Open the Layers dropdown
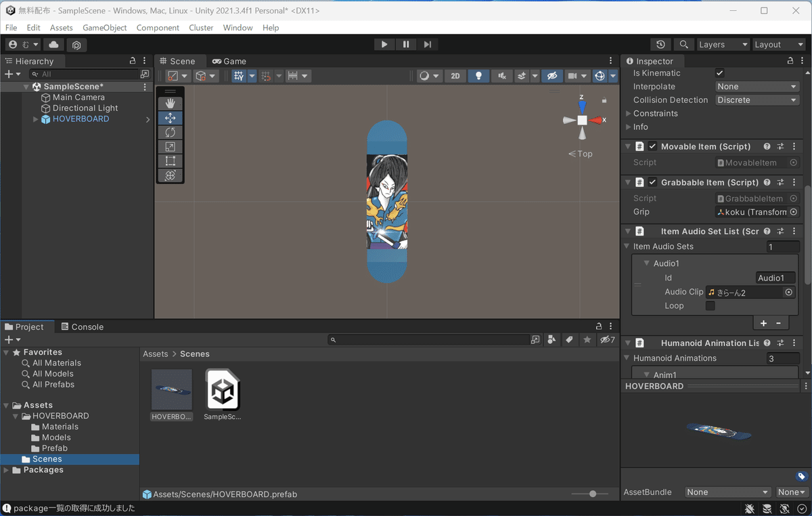Viewport: 812px width, 516px height. pos(723,45)
